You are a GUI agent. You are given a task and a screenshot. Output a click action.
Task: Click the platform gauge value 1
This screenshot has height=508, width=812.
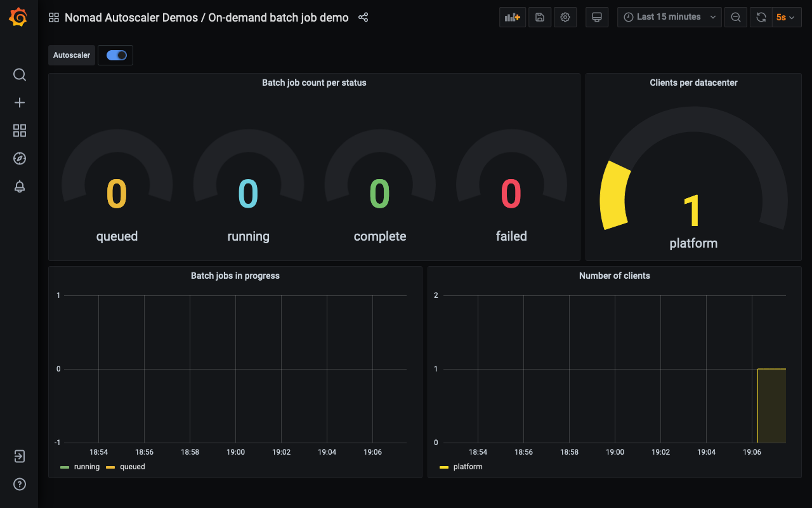click(x=693, y=211)
